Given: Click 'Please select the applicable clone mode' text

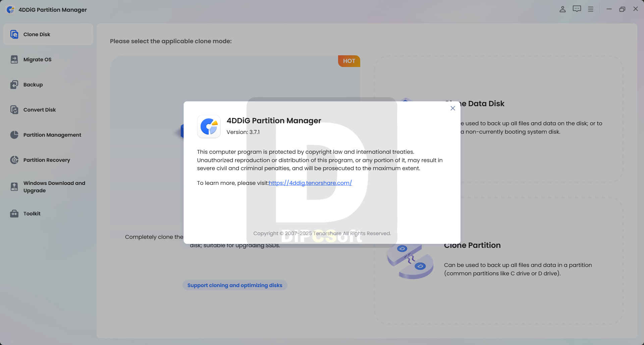Looking at the screenshot, I should point(171,41).
